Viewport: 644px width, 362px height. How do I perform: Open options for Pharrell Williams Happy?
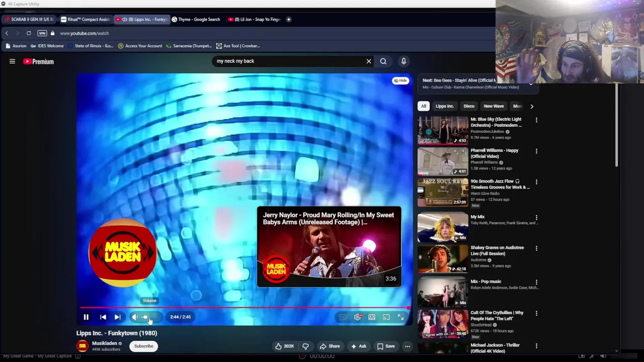(x=536, y=151)
